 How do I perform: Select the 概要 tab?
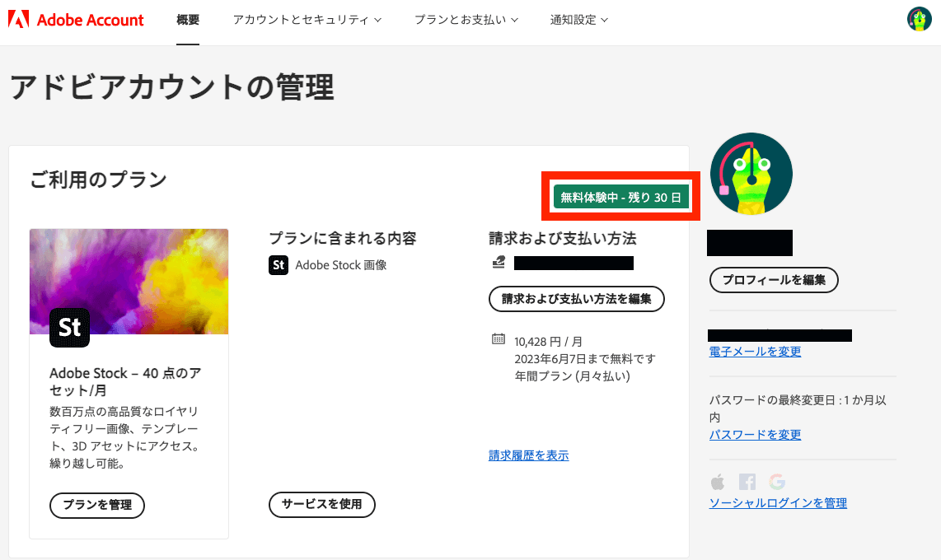188,20
